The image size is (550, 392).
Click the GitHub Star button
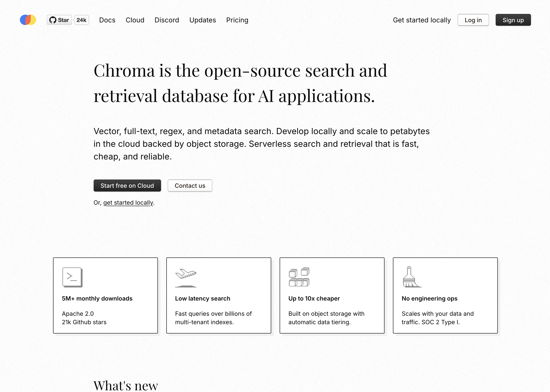(x=59, y=20)
